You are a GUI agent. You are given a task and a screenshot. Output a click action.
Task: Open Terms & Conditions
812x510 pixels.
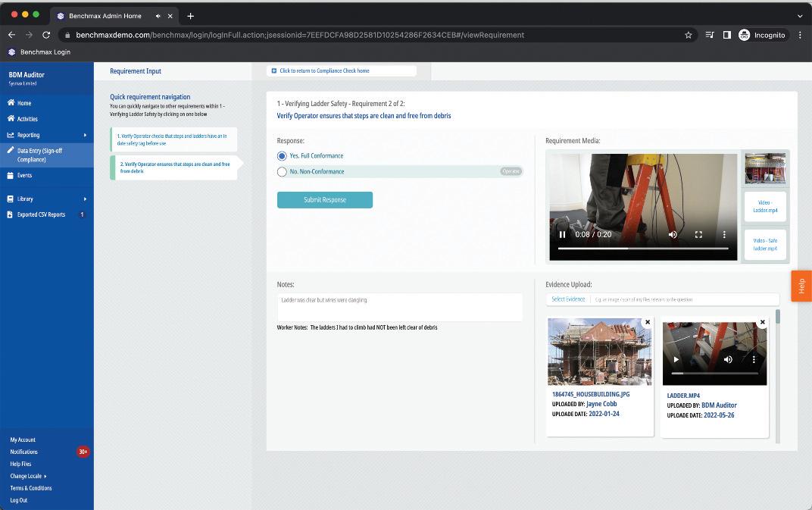point(31,488)
